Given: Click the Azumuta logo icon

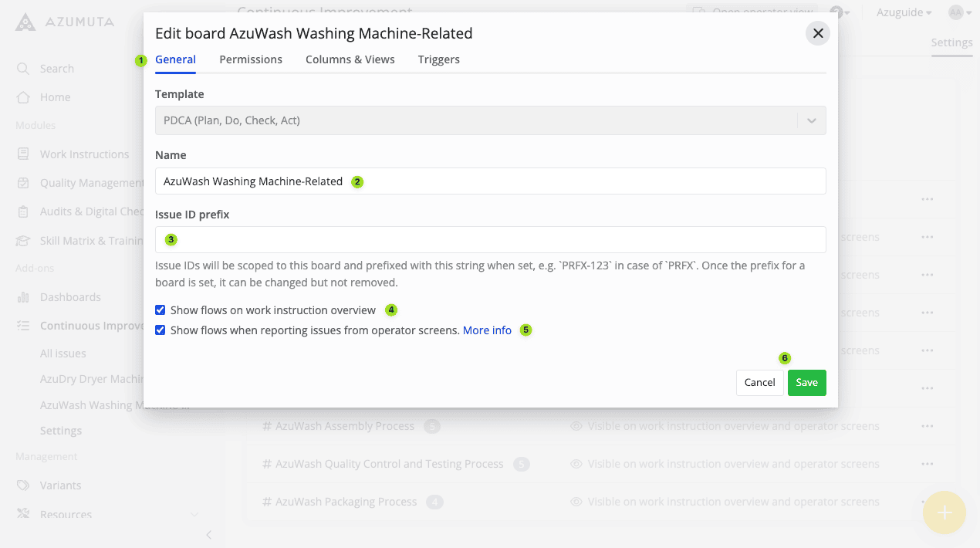Looking at the screenshot, I should [x=25, y=22].
